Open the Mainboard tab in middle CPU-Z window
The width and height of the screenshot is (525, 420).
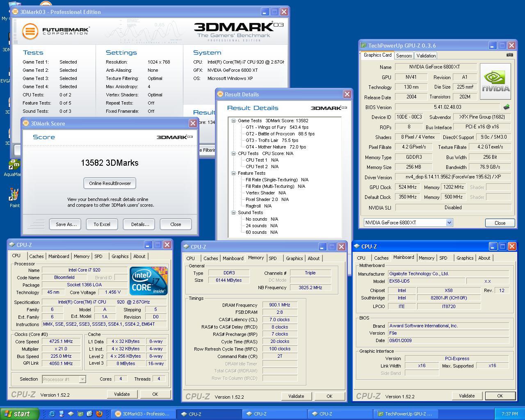coord(233,258)
